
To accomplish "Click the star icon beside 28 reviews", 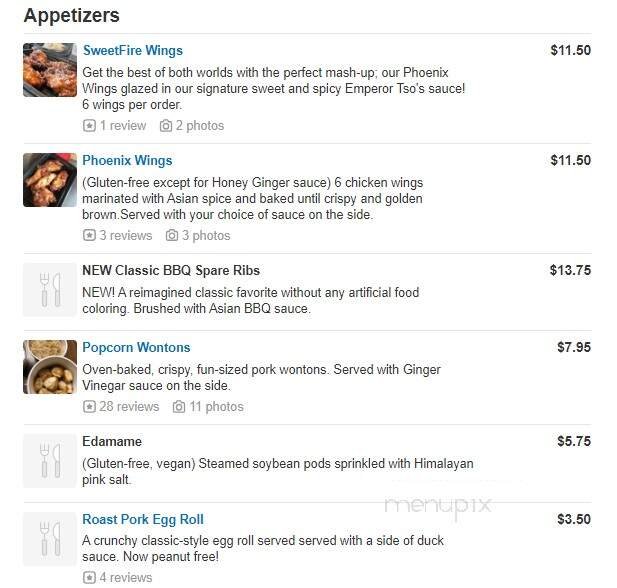I will 89,407.
